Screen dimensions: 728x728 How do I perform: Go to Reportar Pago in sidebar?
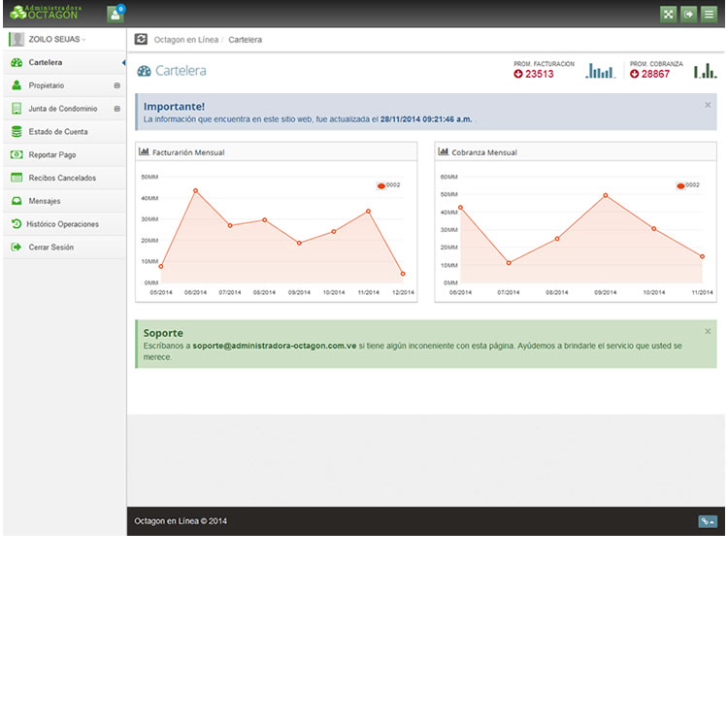(52, 155)
